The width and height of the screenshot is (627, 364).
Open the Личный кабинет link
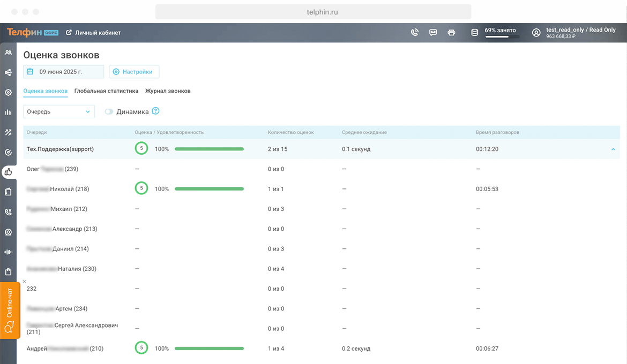(x=93, y=33)
